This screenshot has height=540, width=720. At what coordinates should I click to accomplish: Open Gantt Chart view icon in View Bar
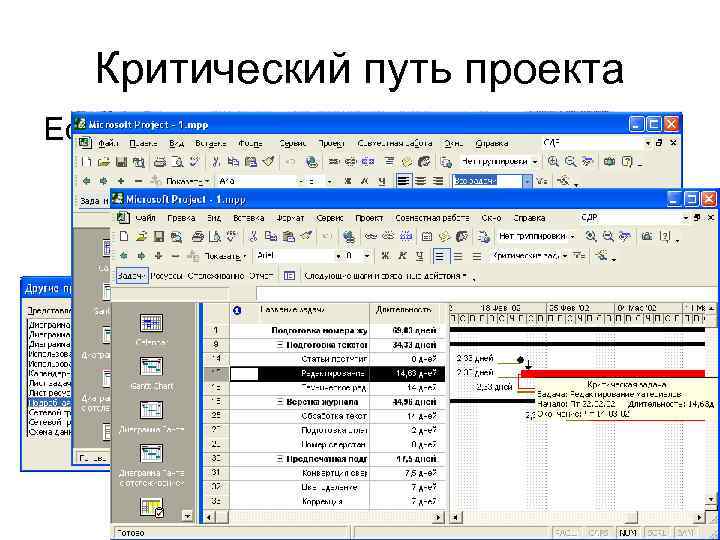[151, 367]
